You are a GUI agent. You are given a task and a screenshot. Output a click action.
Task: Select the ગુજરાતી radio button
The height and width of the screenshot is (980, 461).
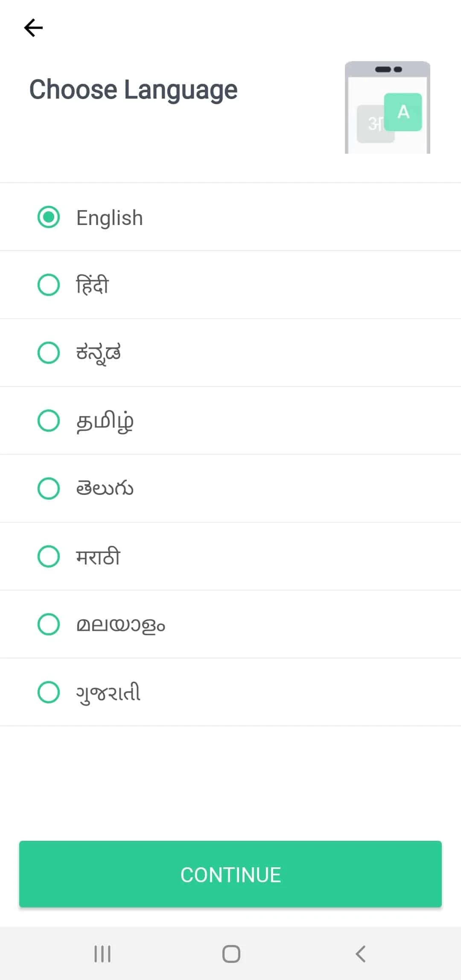[x=49, y=692]
